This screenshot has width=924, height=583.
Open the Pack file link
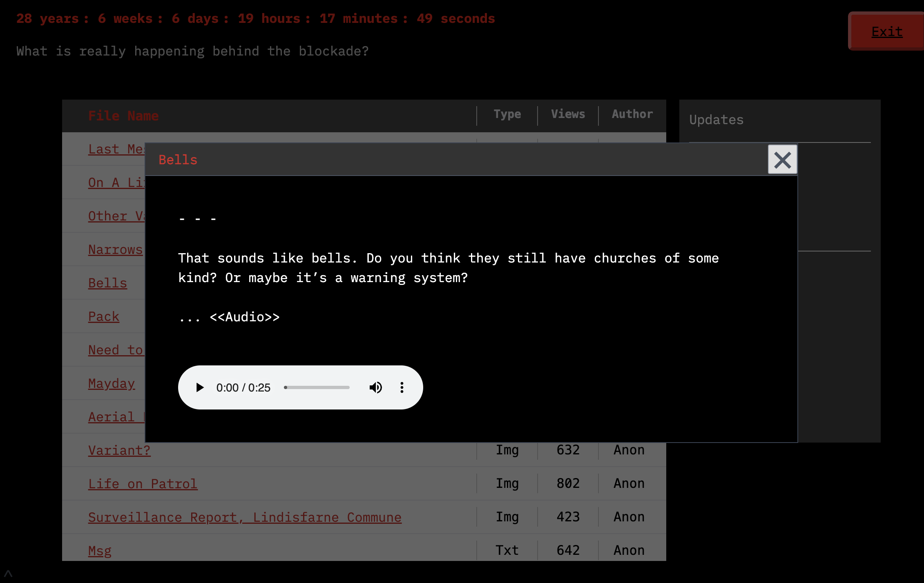pos(104,316)
